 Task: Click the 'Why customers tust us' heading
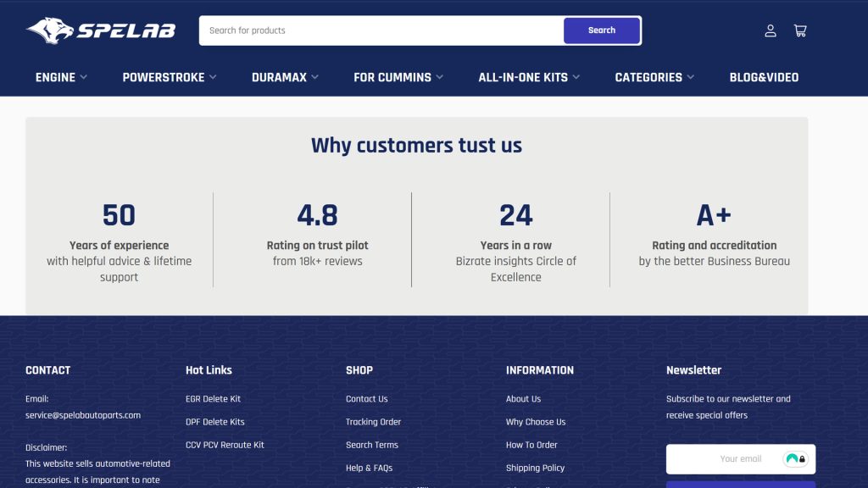[416, 146]
